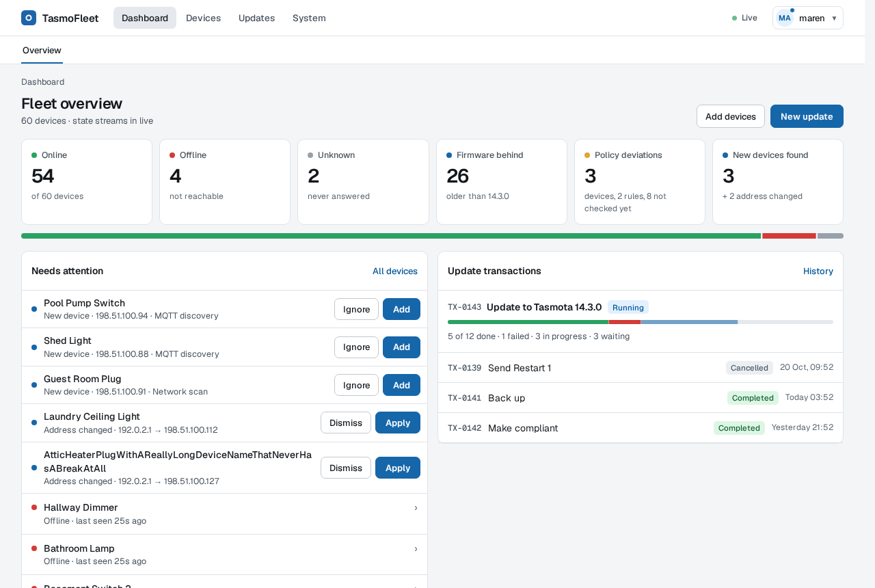The width and height of the screenshot is (875, 588).
Task: Expand the Hallway Dimmer row chevron
Action: click(416, 507)
